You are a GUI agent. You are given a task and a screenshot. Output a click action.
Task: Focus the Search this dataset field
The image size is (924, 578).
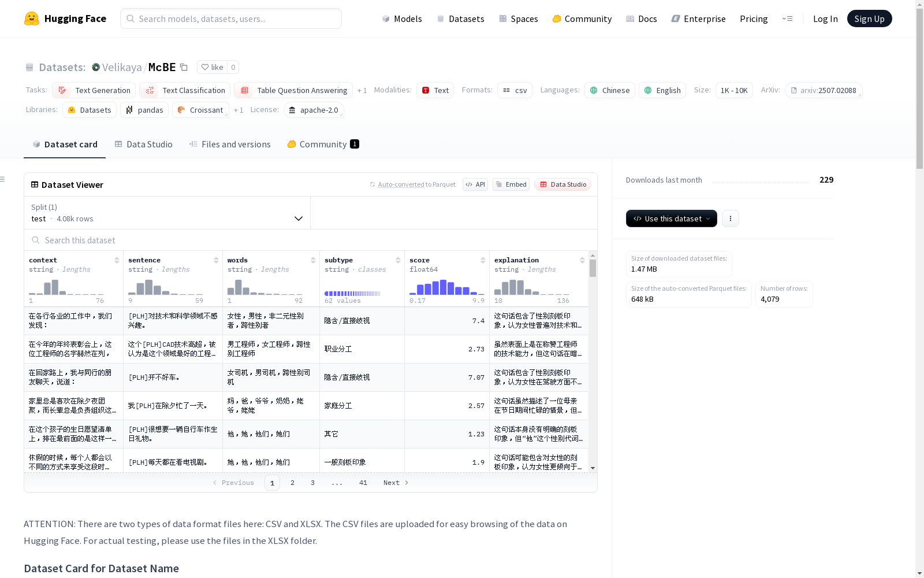coord(311,240)
